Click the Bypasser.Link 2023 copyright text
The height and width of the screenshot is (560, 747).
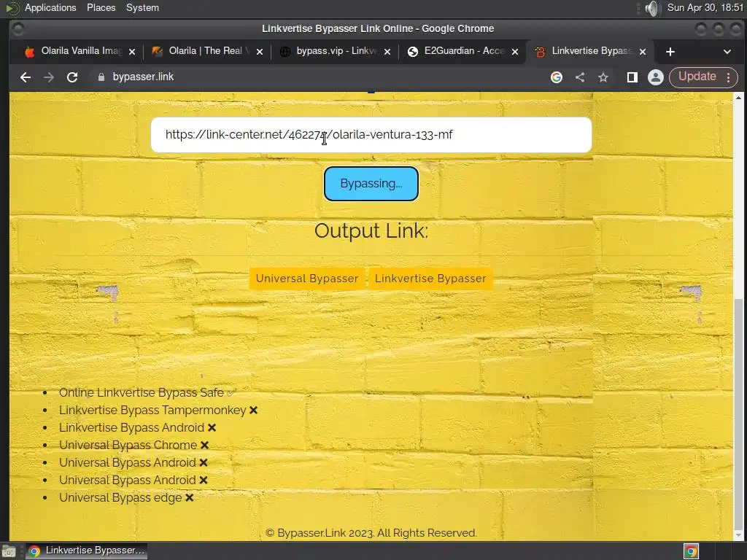[371, 533]
